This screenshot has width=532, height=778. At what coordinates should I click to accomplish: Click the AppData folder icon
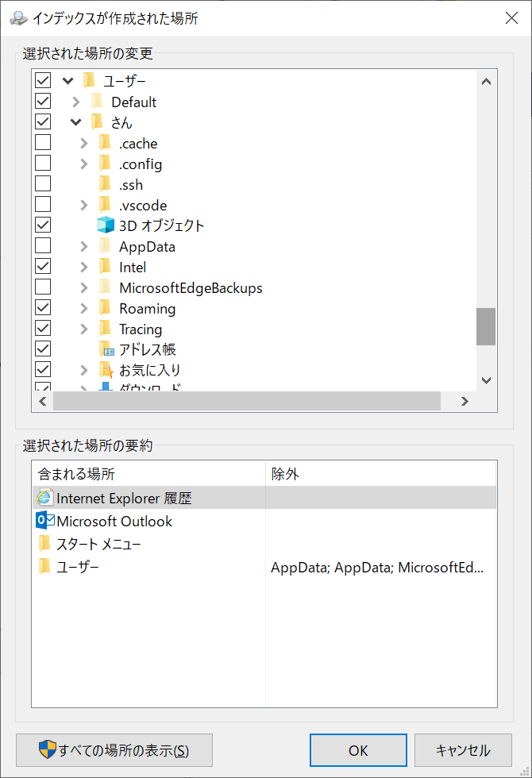coord(105,246)
